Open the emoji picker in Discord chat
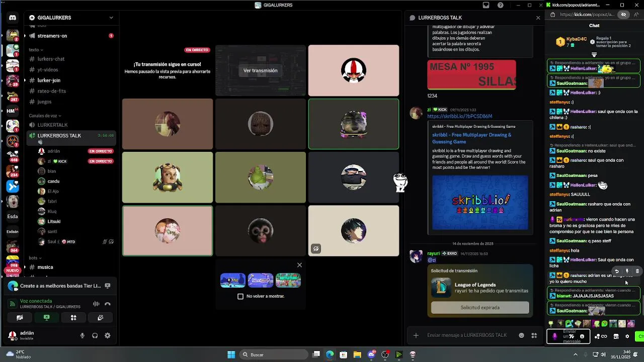The image size is (644, 362). click(x=521, y=335)
